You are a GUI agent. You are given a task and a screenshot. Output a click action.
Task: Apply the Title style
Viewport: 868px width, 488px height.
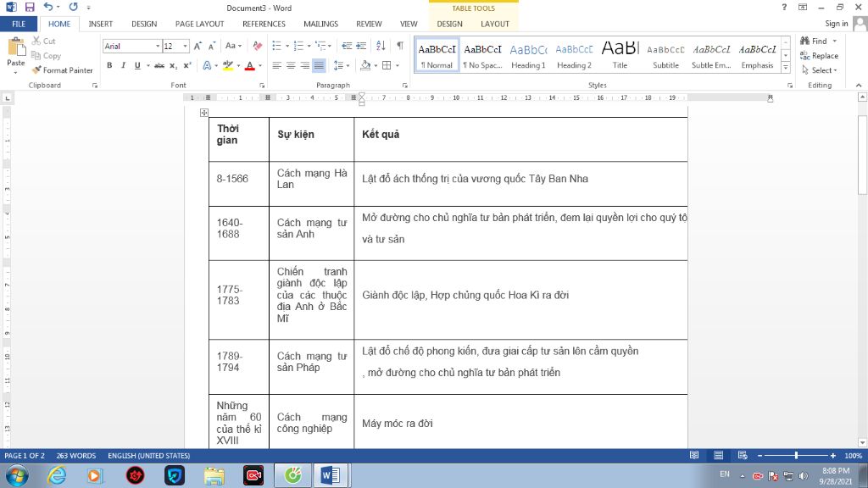click(620, 55)
